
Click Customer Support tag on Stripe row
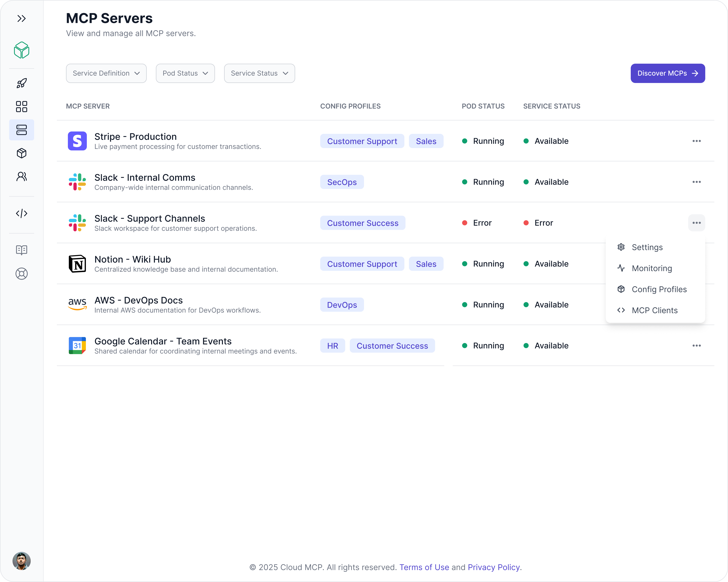(x=362, y=141)
